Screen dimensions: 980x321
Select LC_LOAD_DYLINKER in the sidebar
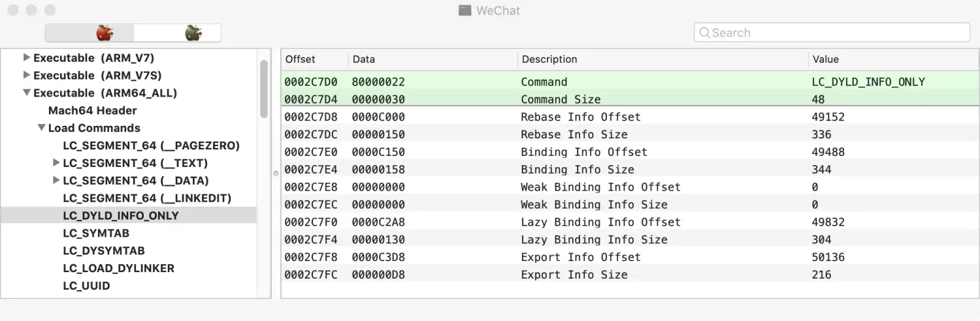[x=118, y=269]
